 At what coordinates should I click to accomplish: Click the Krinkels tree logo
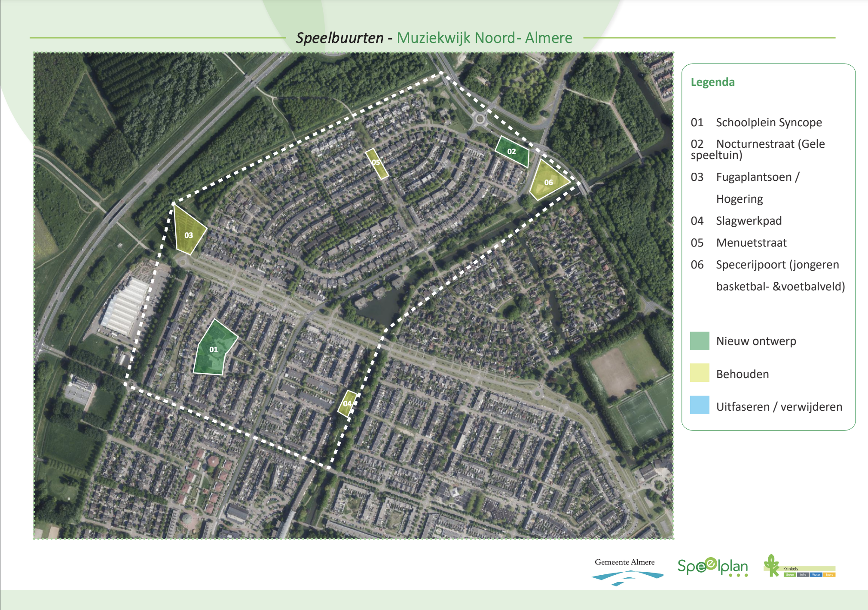point(772,566)
